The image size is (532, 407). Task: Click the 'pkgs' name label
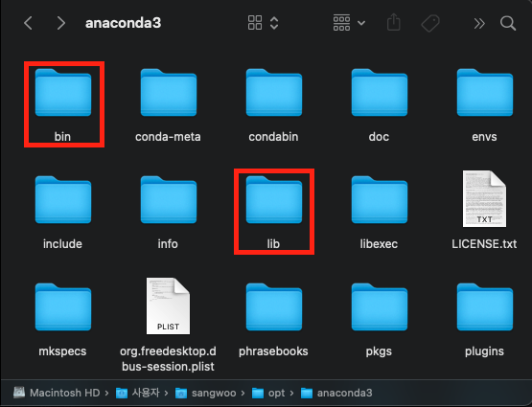pyautogui.click(x=379, y=351)
